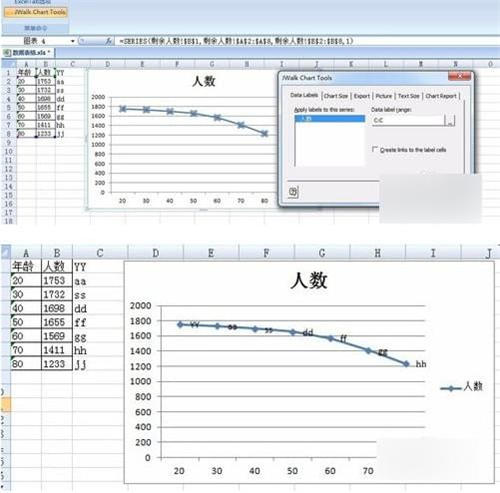Switch to the Chart Size tab
500x493 pixels.
tap(336, 96)
